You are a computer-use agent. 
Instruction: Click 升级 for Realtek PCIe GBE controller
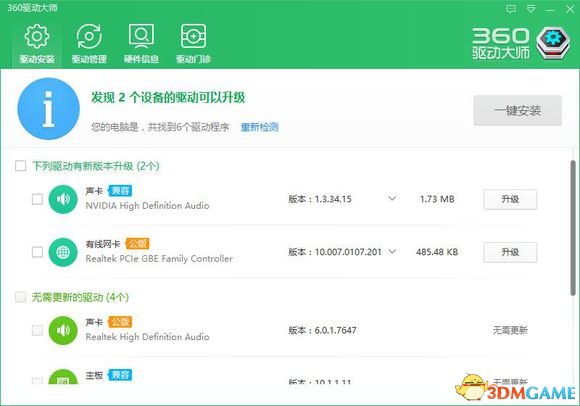(510, 252)
